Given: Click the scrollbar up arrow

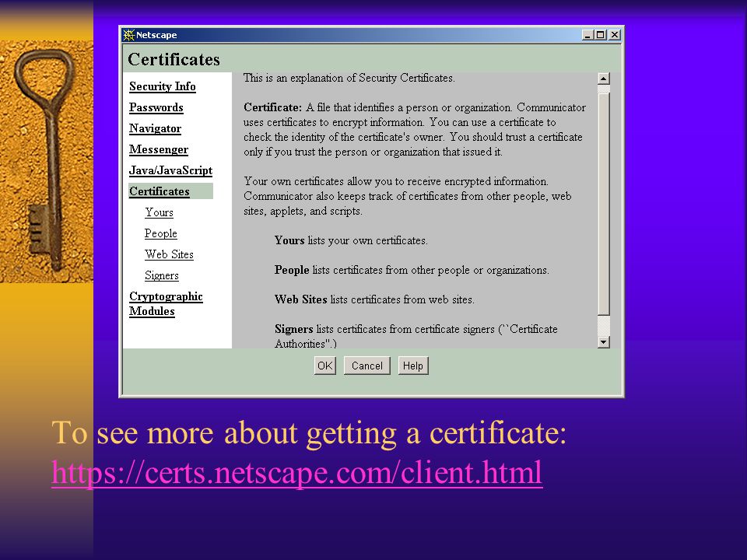Looking at the screenshot, I should 604,79.
